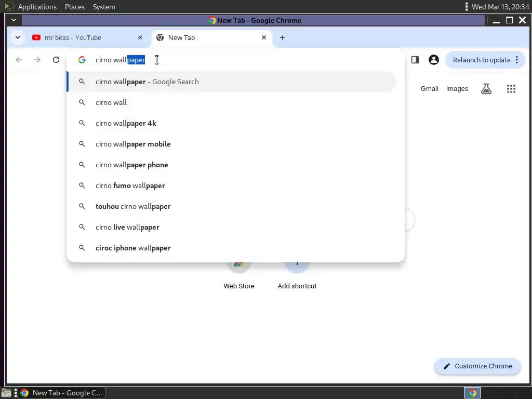Close the mr beas YouTube tab
This screenshot has width=532, height=399.
[140, 37]
